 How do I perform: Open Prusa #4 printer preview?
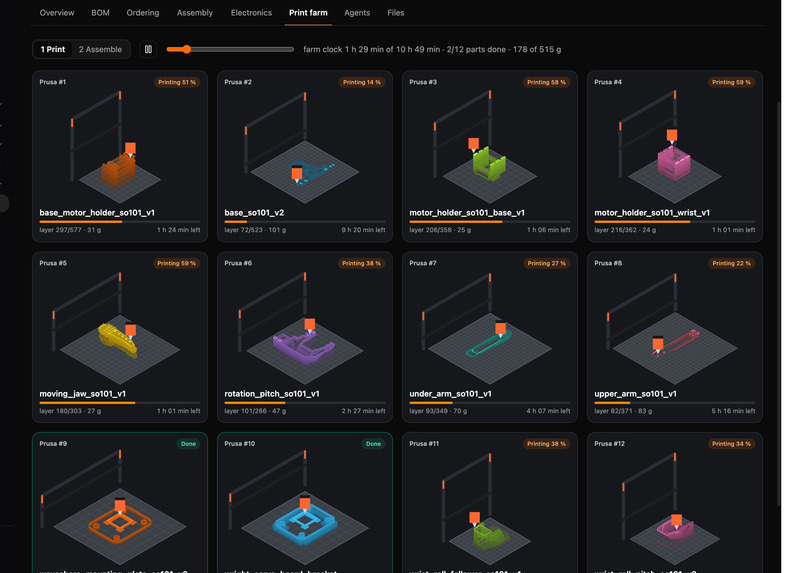pyautogui.click(x=675, y=145)
